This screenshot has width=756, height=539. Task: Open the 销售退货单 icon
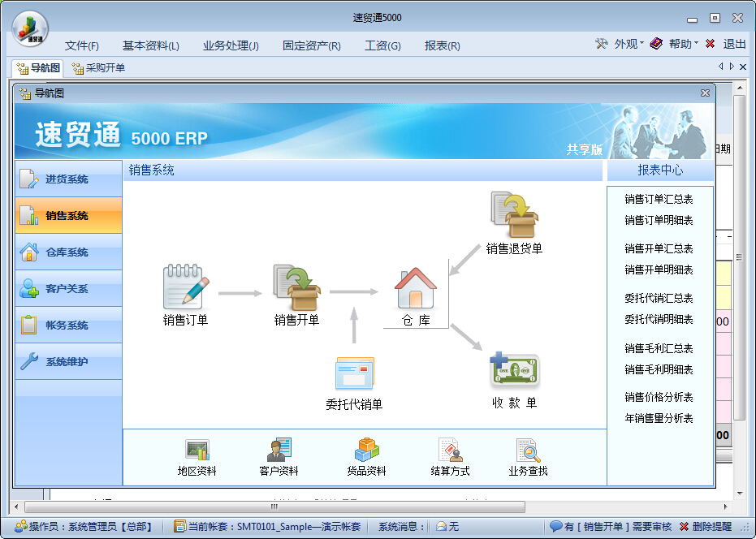[515, 214]
